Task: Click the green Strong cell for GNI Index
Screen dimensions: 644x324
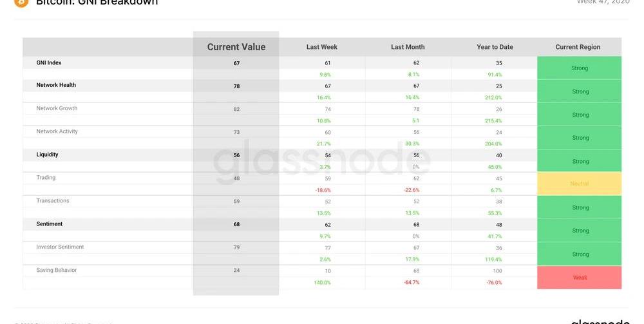Action: tap(579, 68)
